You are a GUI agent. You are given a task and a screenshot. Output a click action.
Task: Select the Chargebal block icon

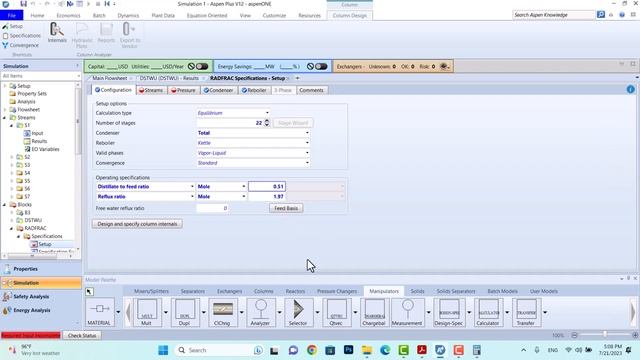[374, 312]
